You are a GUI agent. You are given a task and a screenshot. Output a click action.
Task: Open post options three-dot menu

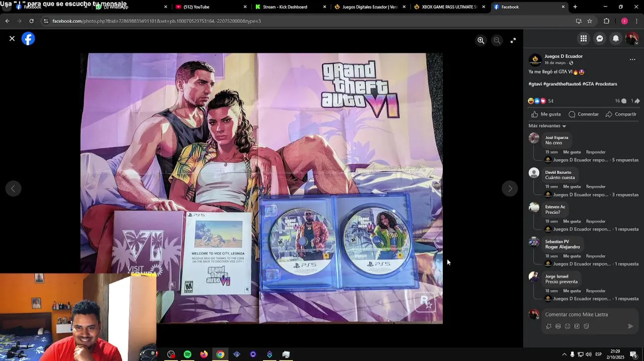(x=632, y=59)
